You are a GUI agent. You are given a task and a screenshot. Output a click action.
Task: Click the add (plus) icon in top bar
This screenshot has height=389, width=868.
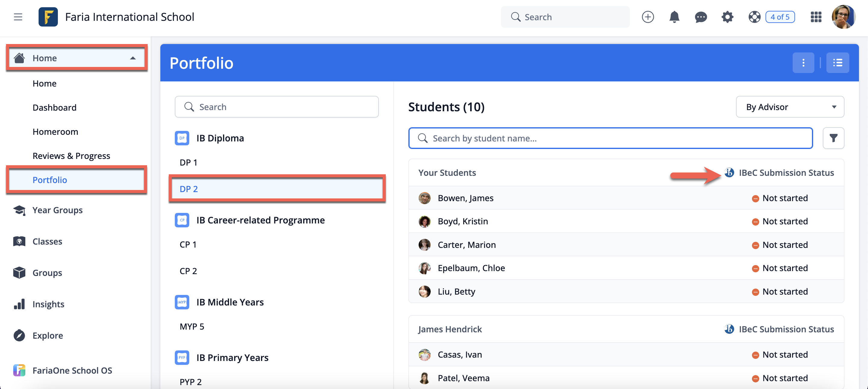point(648,17)
